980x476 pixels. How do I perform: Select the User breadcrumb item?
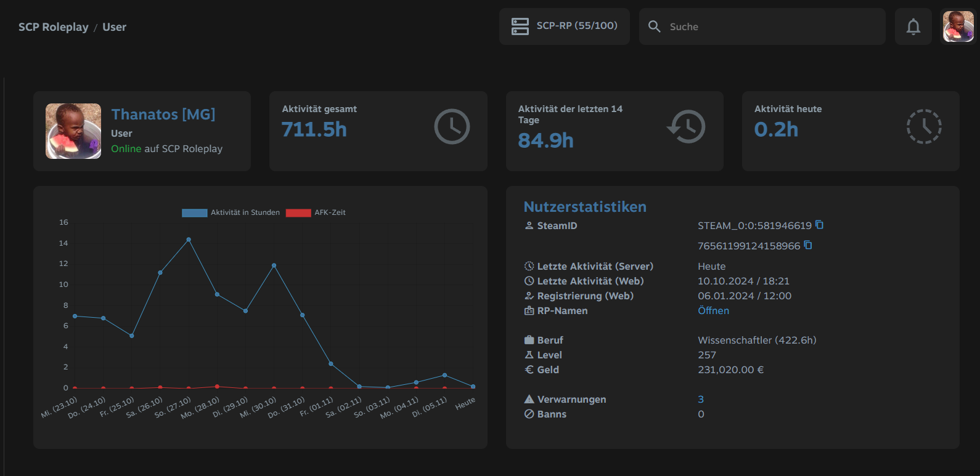114,27
